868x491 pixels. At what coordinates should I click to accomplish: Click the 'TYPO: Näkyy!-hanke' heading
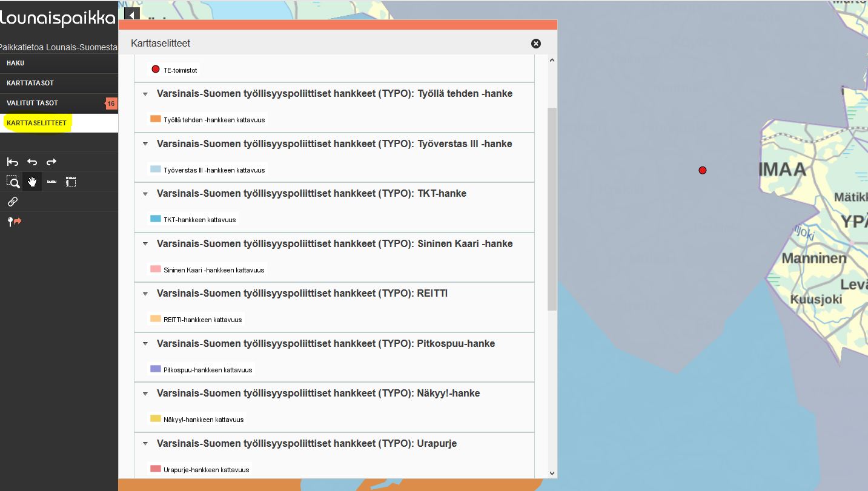(318, 394)
